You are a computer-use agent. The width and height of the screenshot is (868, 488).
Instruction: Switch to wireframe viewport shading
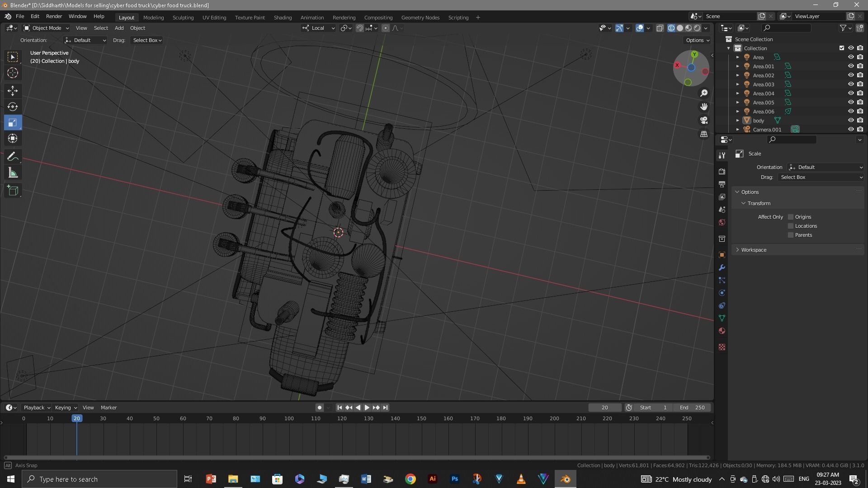[x=671, y=28]
